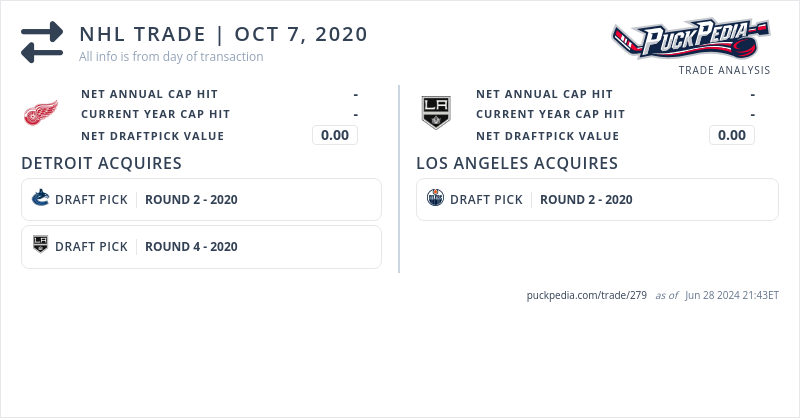Viewport: 800px width, 418px height.
Task: Click the small Kings logo beside Round 4 pick
Action: pyautogui.click(x=41, y=246)
